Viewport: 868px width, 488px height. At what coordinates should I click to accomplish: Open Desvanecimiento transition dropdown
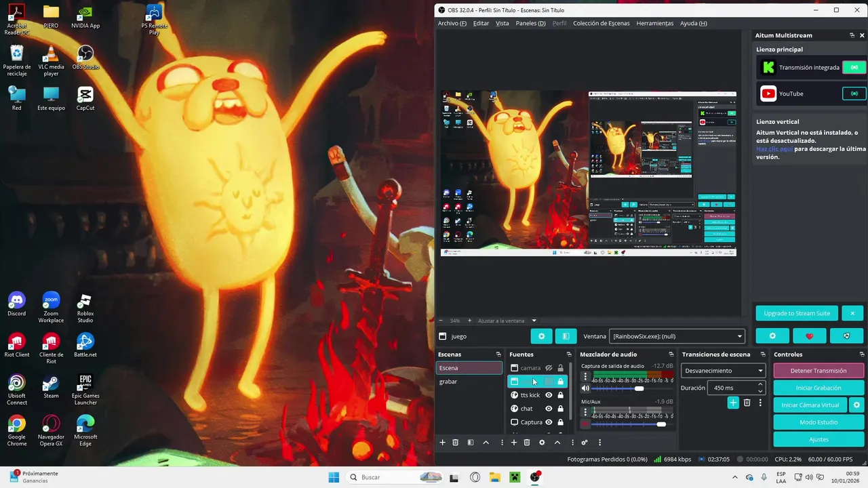pos(724,371)
